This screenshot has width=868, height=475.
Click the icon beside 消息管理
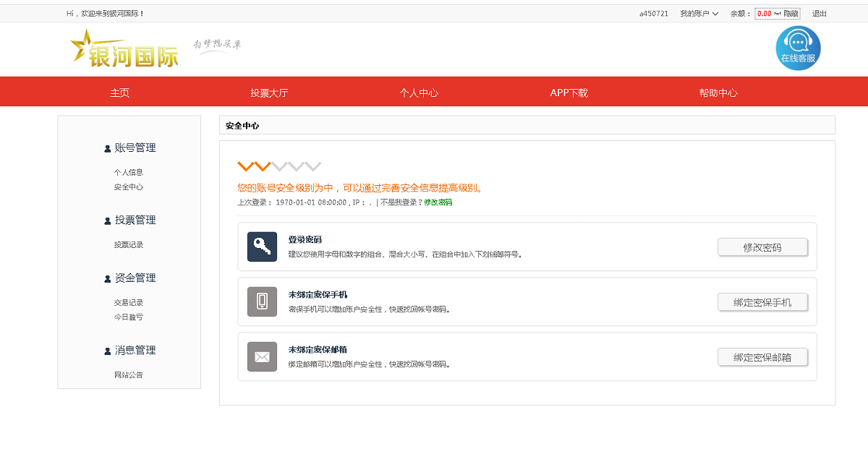coord(106,350)
